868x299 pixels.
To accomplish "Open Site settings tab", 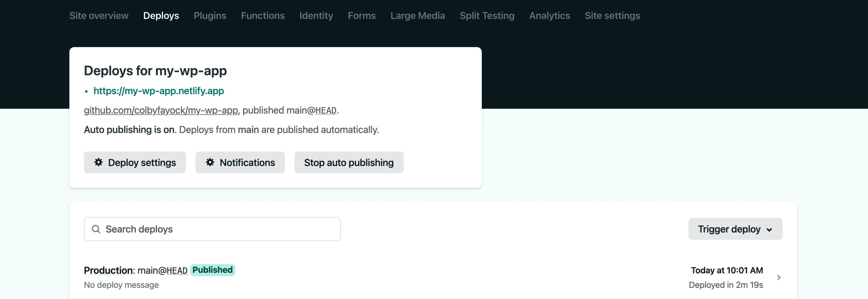I will coord(612,16).
